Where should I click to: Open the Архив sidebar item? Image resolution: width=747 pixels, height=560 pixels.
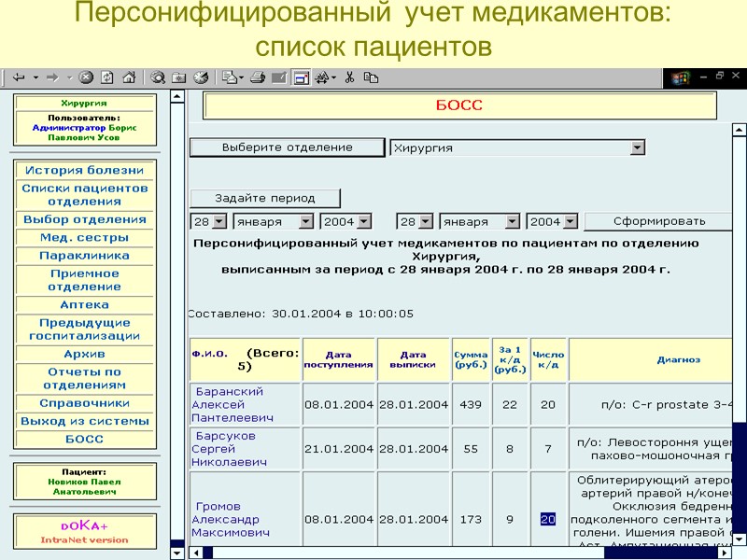pos(84,354)
